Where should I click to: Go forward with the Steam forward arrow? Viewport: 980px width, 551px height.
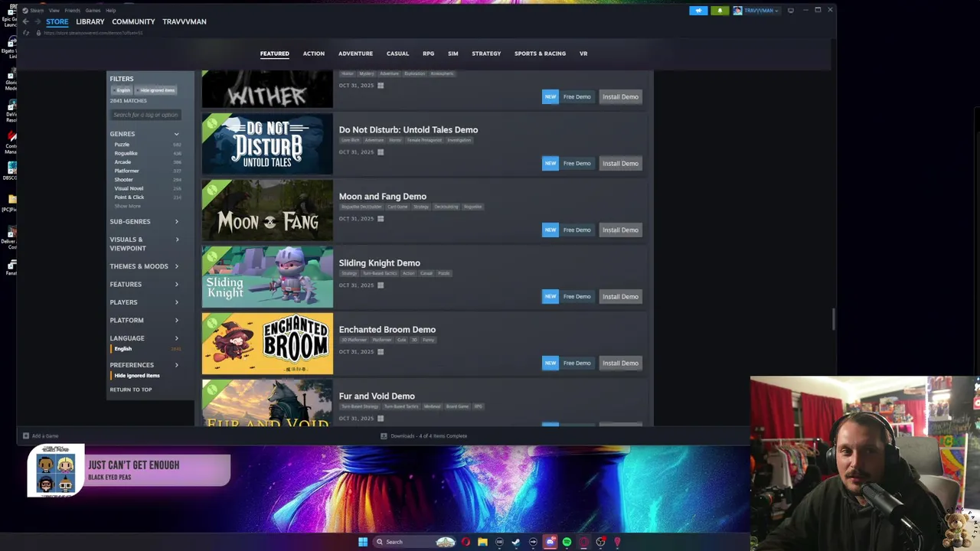coord(37,21)
